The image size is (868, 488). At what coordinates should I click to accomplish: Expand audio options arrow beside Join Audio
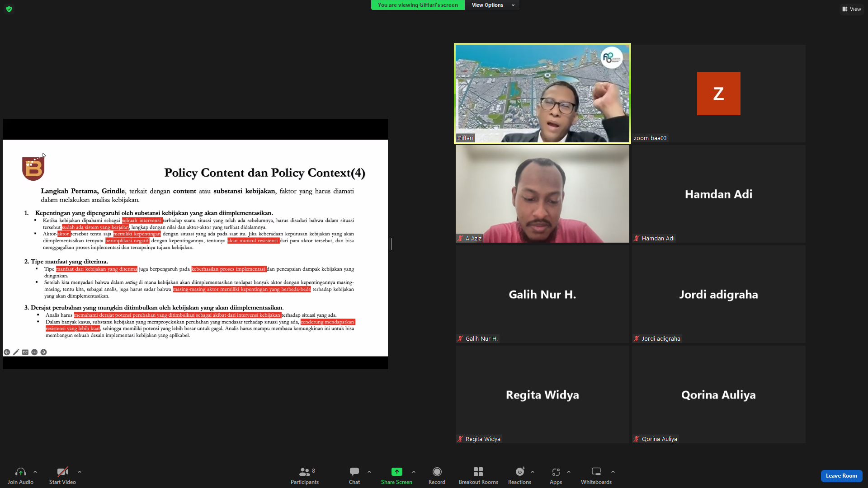(35, 472)
